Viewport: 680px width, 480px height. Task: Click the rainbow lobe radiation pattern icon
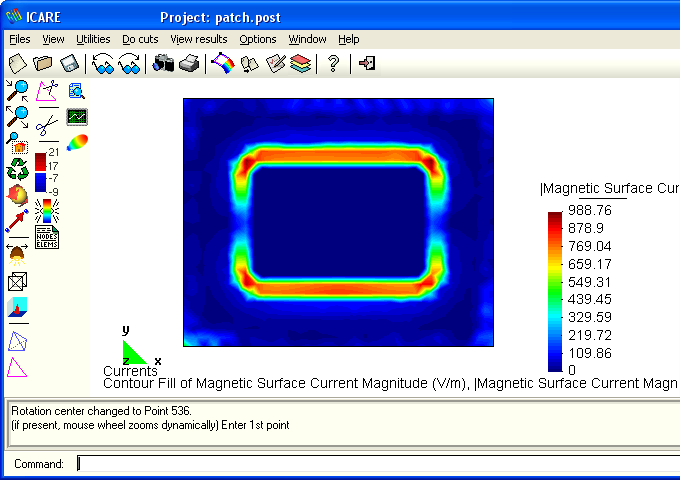point(77,143)
